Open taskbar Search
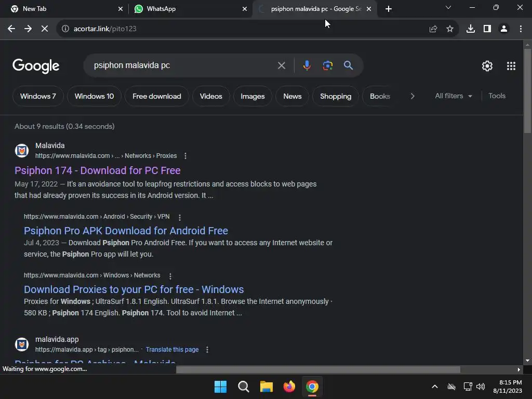The height and width of the screenshot is (399, 532). [x=244, y=387]
